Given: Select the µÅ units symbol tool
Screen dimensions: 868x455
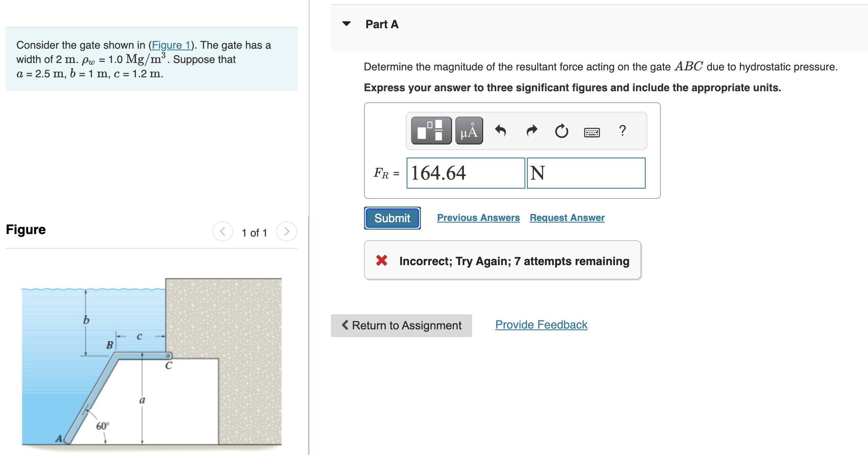Looking at the screenshot, I should 468,131.
